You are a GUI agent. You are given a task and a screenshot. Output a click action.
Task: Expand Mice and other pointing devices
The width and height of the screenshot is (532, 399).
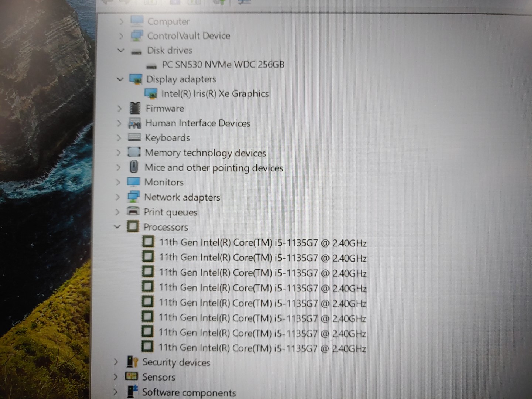pos(118,167)
